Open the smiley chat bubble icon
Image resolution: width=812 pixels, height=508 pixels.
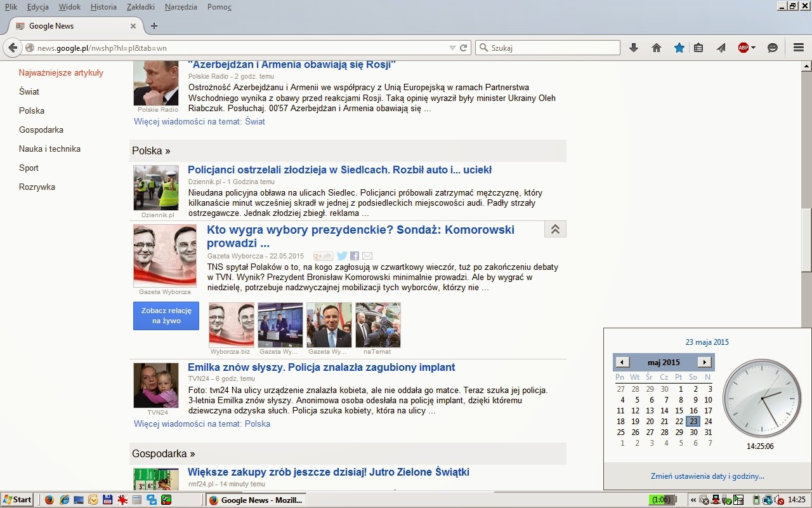click(x=773, y=48)
